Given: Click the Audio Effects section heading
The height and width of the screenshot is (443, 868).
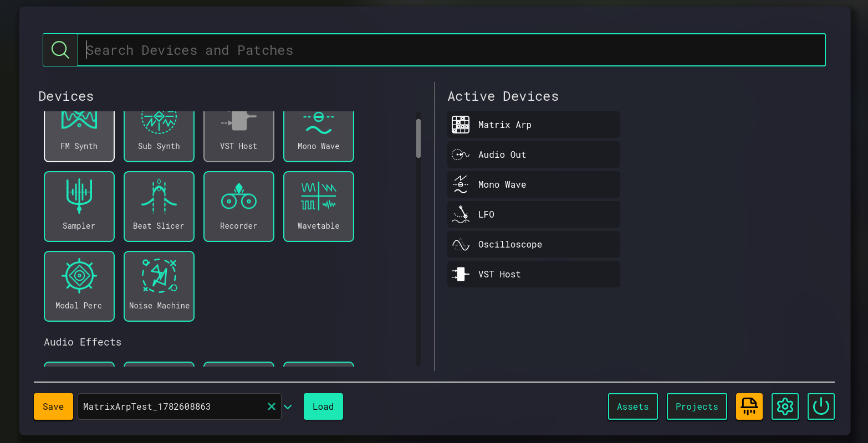Looking at the screenshot, I should click(83, 342).
